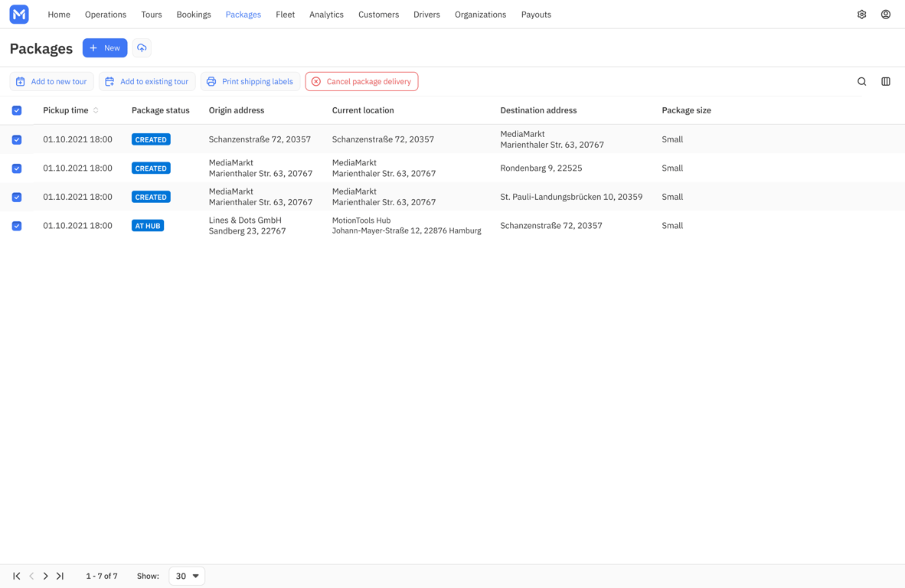This screenshot has width=905, height=588.
Task: Go to the previous page arrow
Action: point(31,576)
